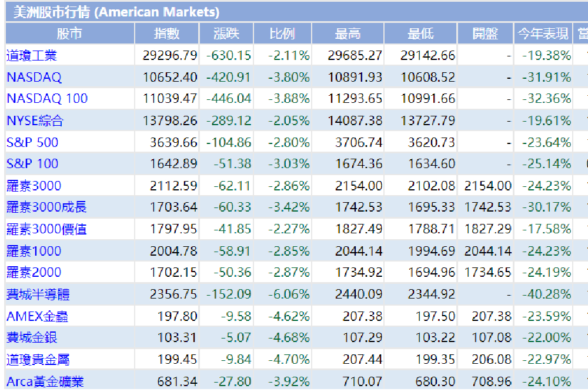
Task: Open the 費城金銀 index link
Action: tap(32, 338)
